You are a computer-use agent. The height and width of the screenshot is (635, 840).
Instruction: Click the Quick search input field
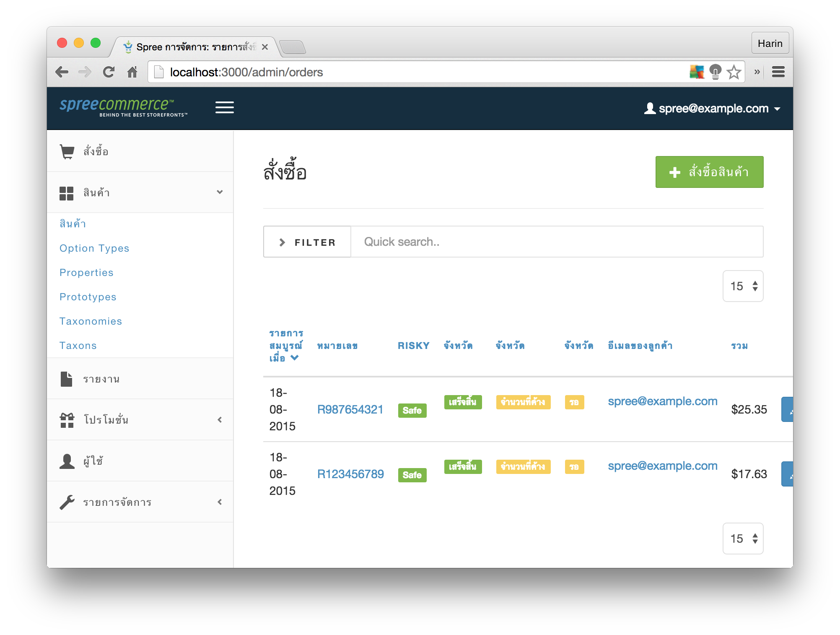click(557, 242)
